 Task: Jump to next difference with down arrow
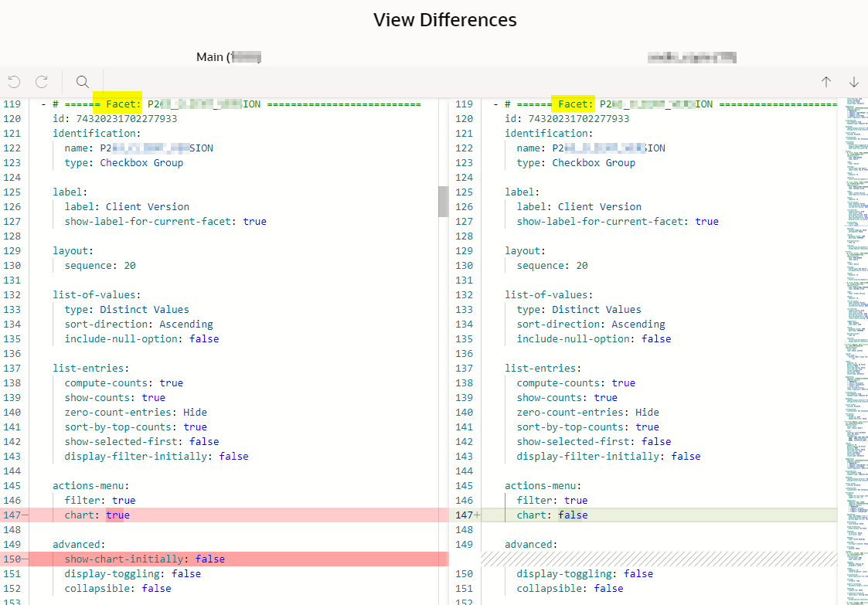(854, 82)
